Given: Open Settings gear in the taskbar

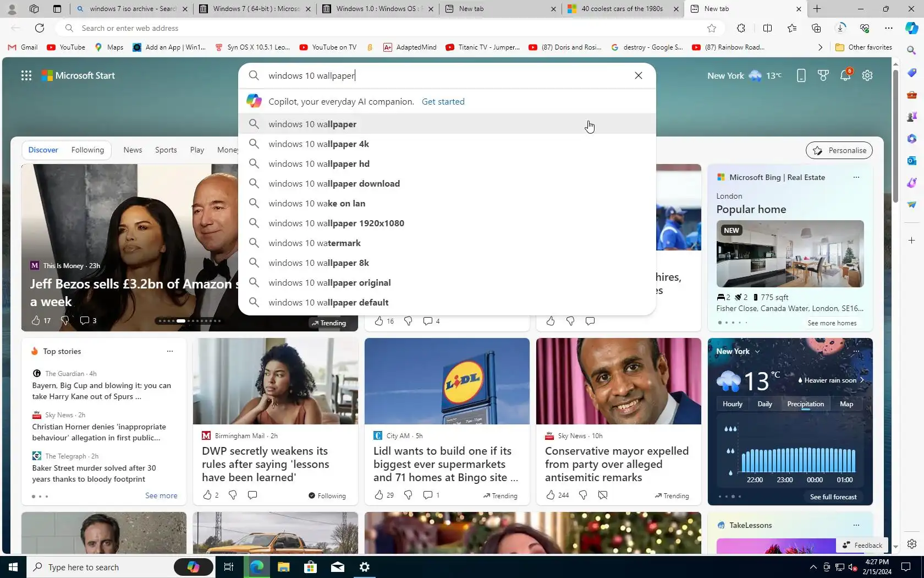Looking at the screenshot, I should 365,567.
